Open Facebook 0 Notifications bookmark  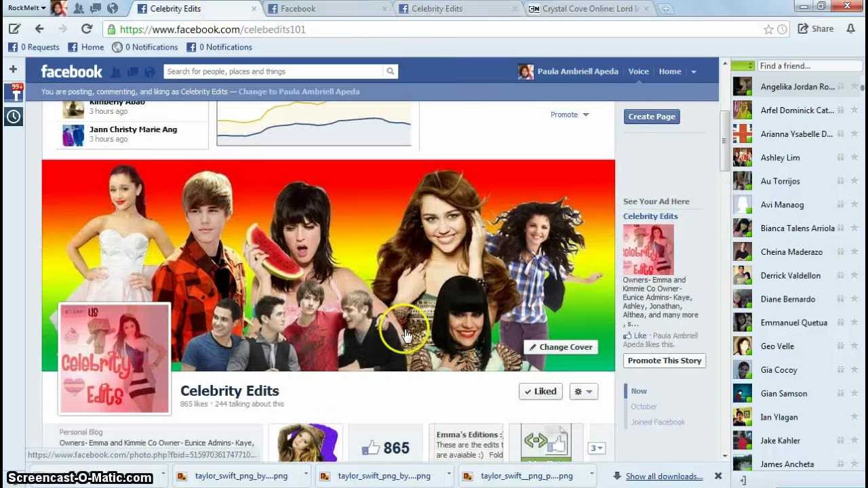(x=219, y=47)
